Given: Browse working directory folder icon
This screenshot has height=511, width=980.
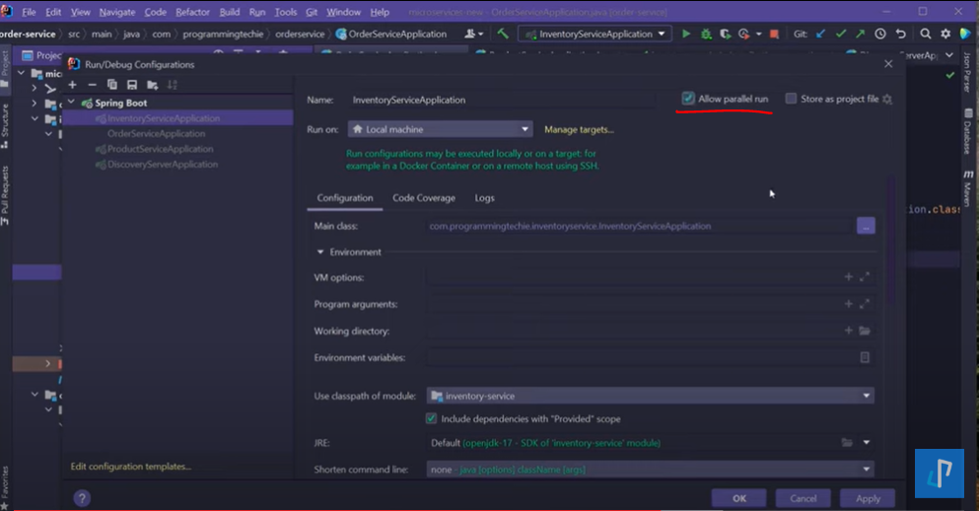Looking at the screenshot, I should click(x=865, y=330).
